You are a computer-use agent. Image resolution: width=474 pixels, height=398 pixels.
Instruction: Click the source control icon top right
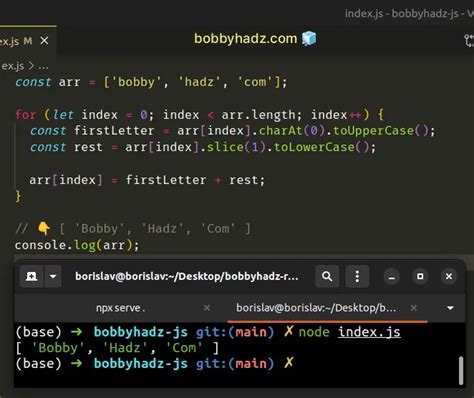(469, 41)
